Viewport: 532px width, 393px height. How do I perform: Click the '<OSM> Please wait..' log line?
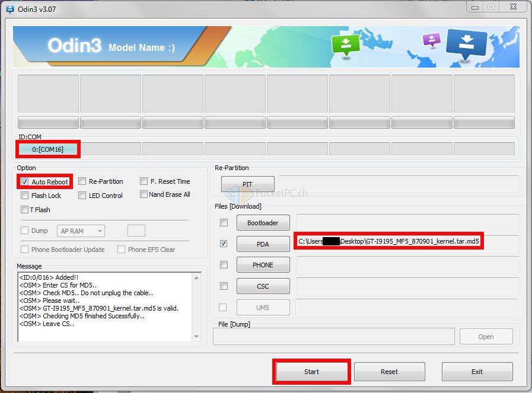(50, 301)
